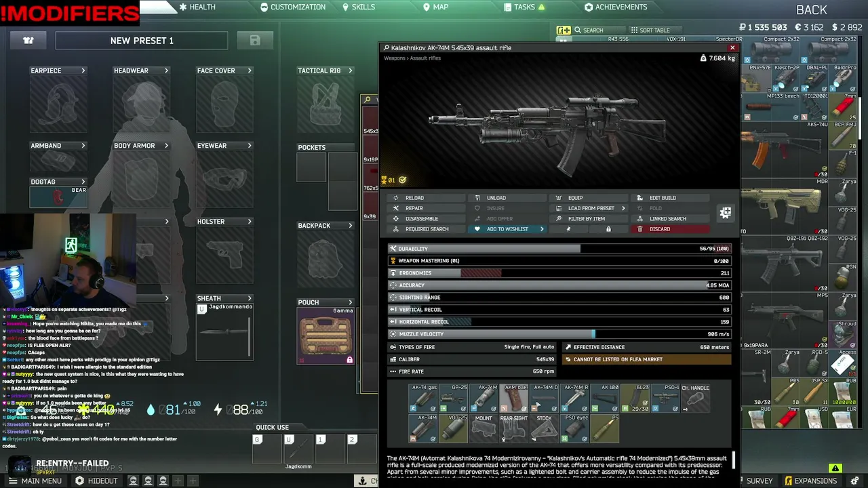
Task: Open the Achievements tab
Action: point(616,7)
